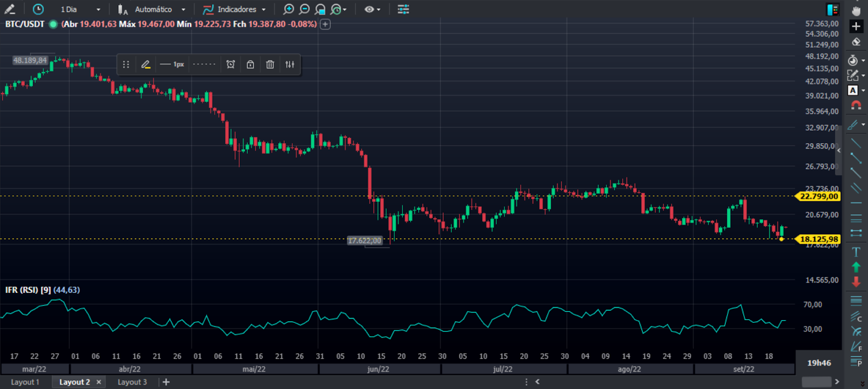Place a green up arrow marker
This screenshot has height=389, width=868.
[x=856, y=267]
